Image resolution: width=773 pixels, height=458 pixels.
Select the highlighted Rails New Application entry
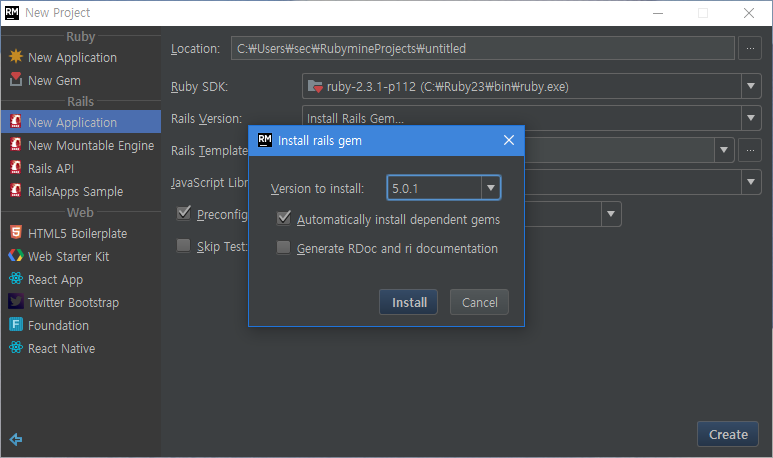click(81, 122)
